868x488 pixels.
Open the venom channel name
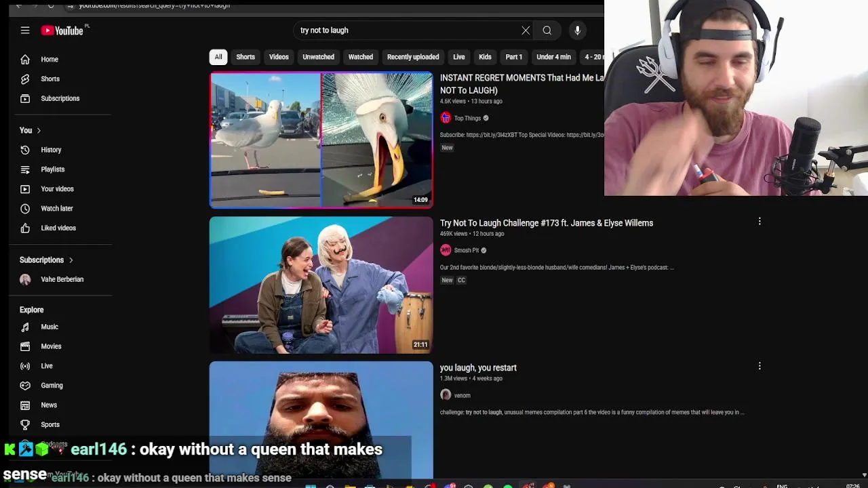click(462, 396)
